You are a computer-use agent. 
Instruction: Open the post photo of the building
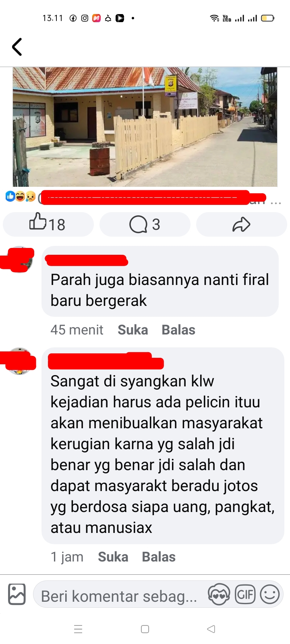coord(145,127)
